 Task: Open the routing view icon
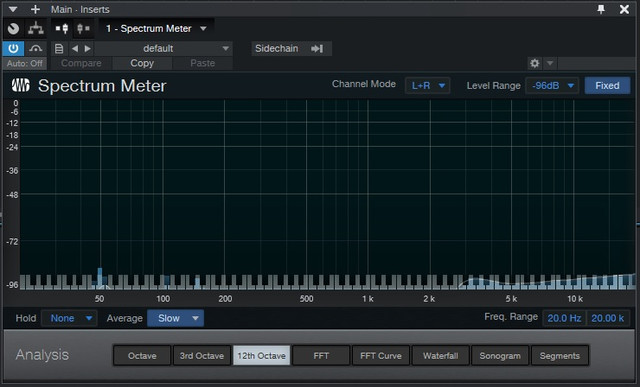click(36, 29)
